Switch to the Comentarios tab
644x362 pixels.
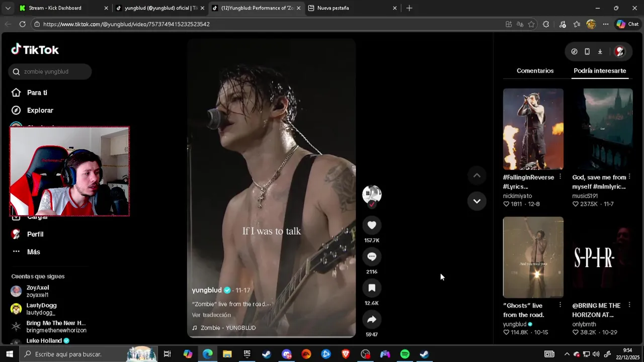(535, 71)
